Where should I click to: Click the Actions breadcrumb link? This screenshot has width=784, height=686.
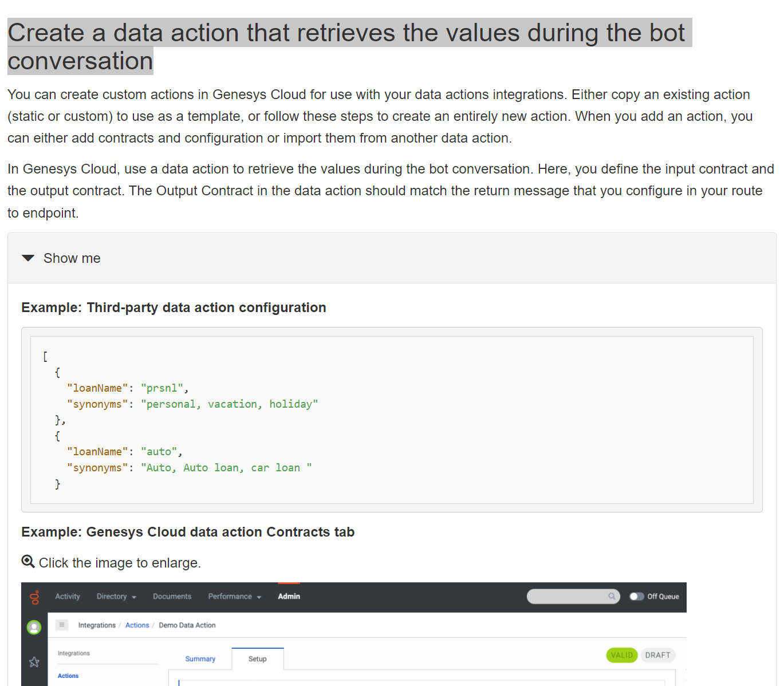137,625
